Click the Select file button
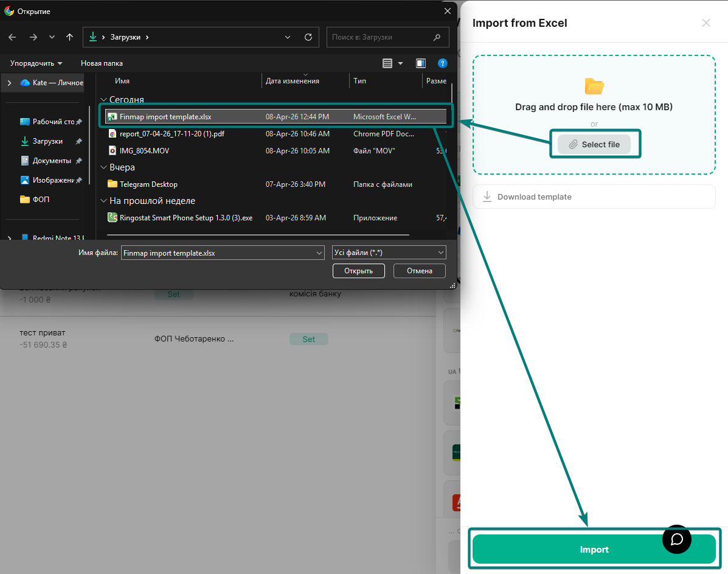The height and width of the screenshot is (574, 728). (594, 144)
